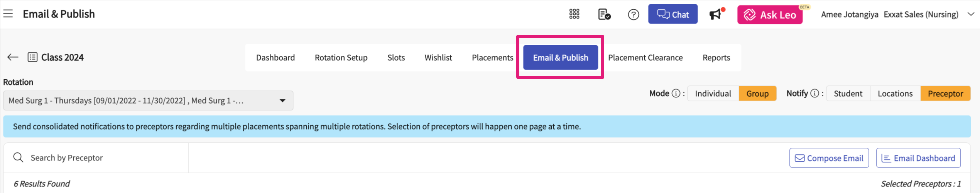Click the Compose Email button
This screenshot has width=980, height=193.
(x=829, y=158)
